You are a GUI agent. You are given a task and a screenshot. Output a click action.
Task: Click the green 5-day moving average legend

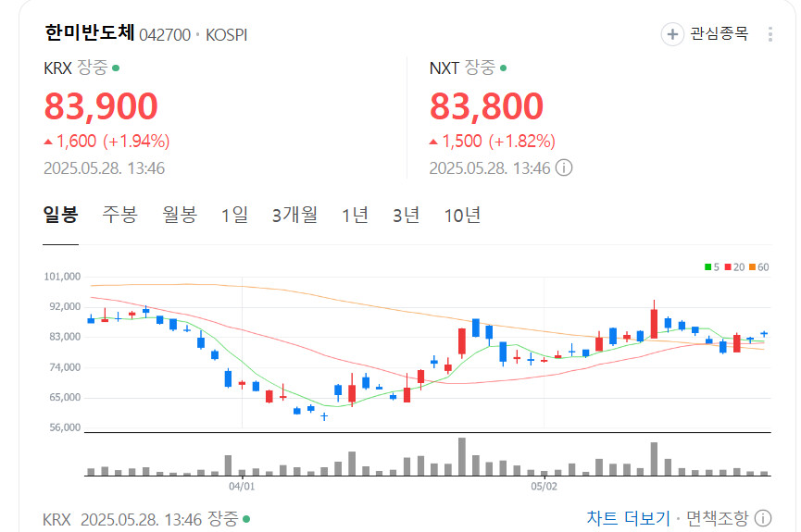tap(711, 267)
